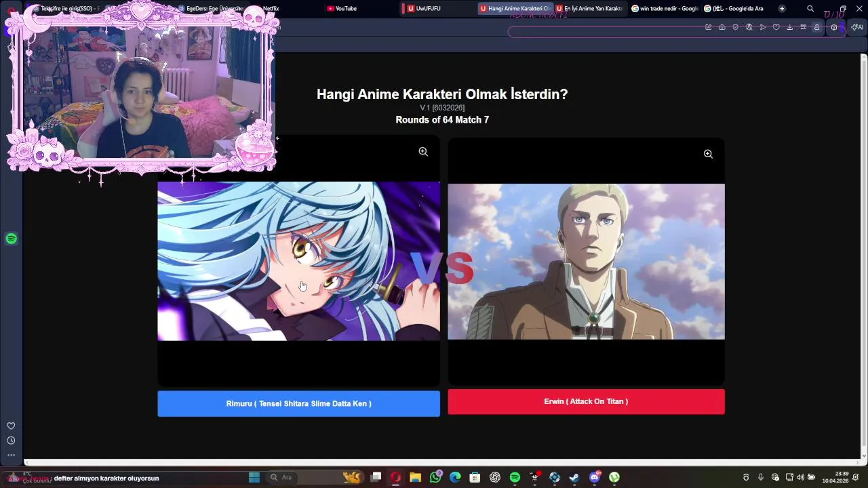Open File Explorer from the taskbar

pos(415,477)
